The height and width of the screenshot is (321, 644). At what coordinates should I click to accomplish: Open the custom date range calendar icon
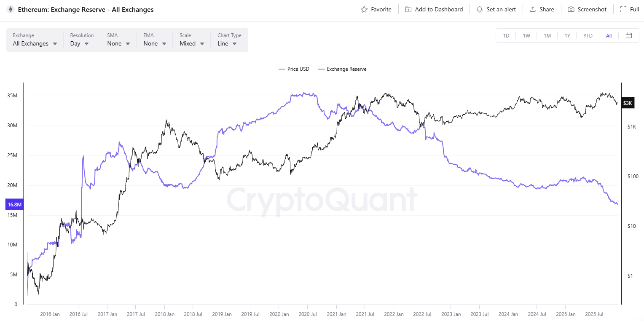[x=629, y=35]
